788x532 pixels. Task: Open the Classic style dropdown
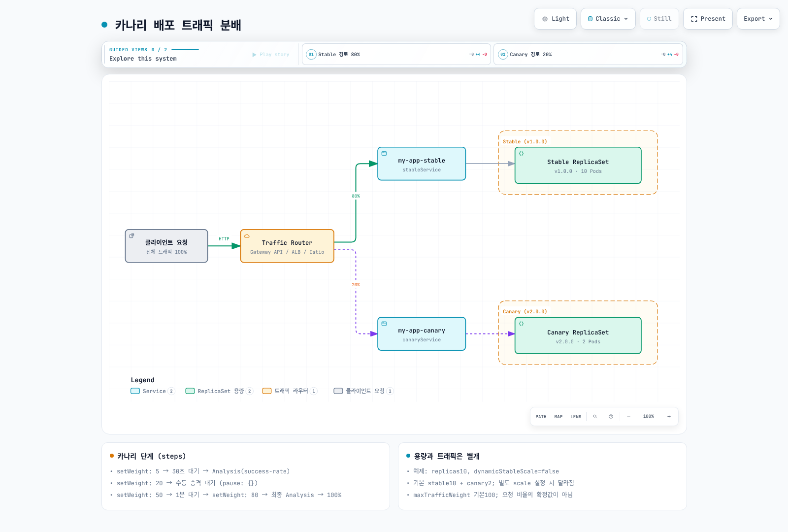pyautogui.click(x=608, y=19)
